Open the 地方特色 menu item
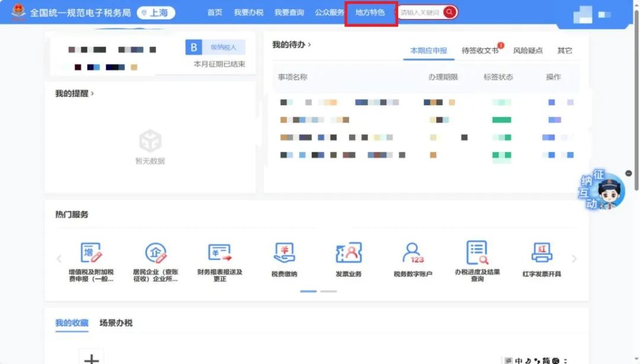The height and width of the screenshot is (364, 640). point(370,11)
